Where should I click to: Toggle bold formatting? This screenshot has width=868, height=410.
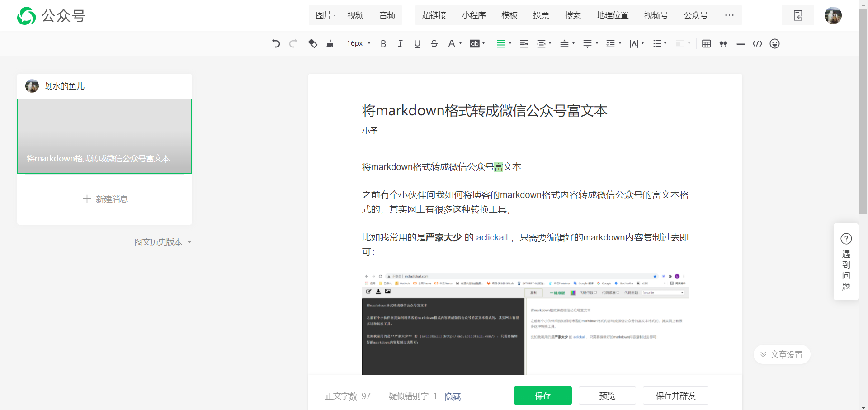pos(383,43)
